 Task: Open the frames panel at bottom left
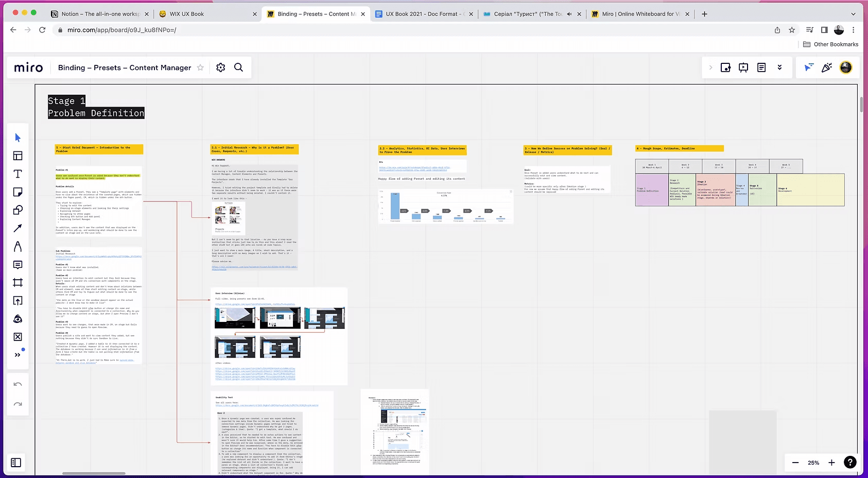(16, 463)
